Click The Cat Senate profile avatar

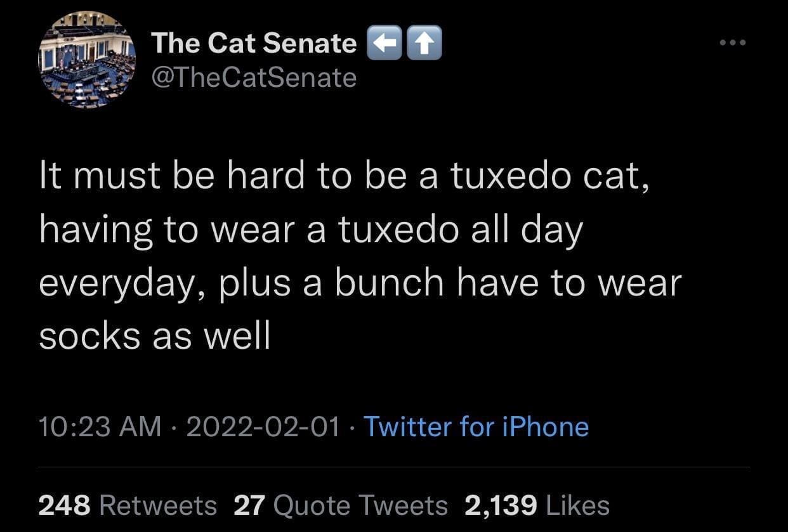87,60
